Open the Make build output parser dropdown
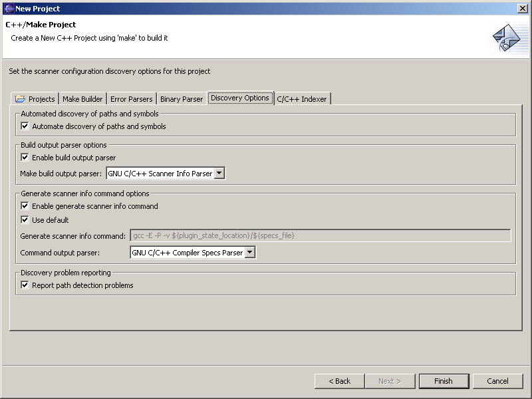The width and height of the screenshot is (532, 399). coord(220,174)
